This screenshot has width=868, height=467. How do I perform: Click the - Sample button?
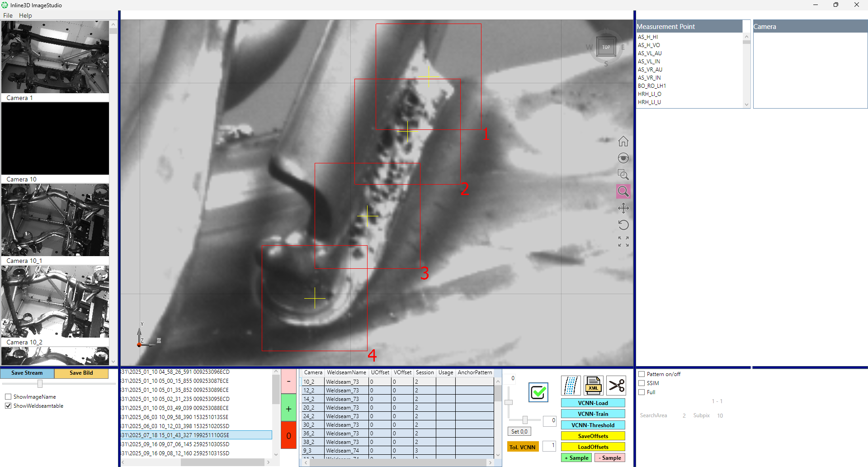coord(609,458)
